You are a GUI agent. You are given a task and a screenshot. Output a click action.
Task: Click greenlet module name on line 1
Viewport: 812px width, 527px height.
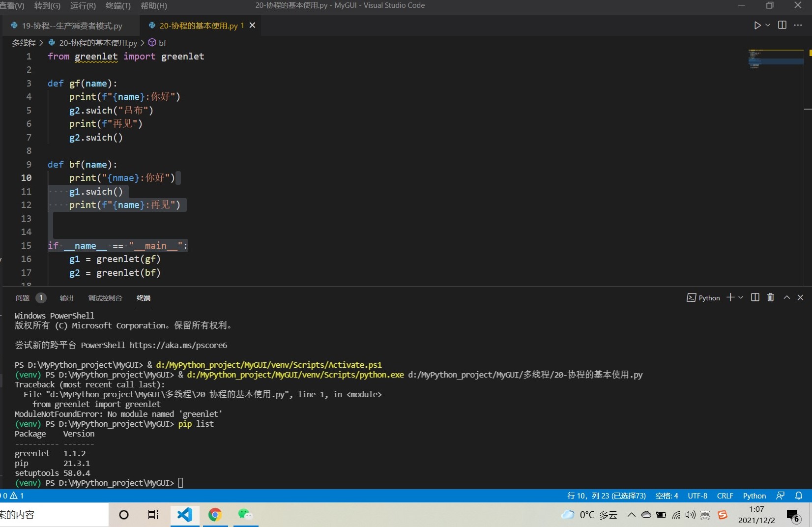pos(96,56)
